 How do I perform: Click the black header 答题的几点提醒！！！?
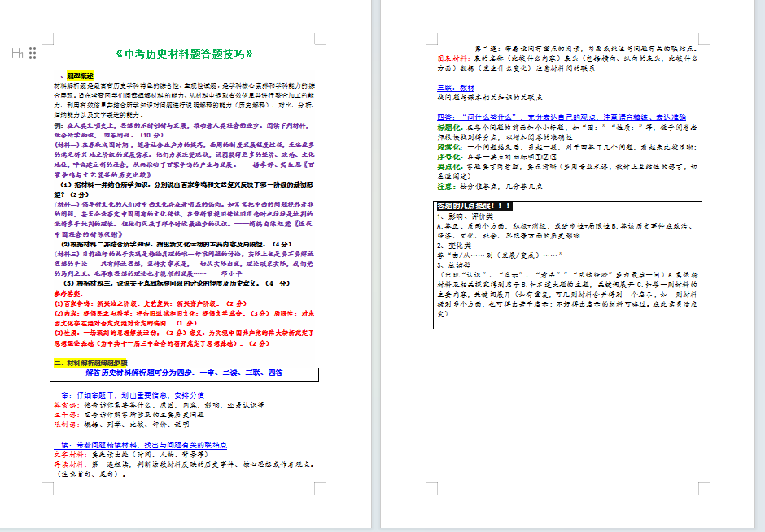474,206
